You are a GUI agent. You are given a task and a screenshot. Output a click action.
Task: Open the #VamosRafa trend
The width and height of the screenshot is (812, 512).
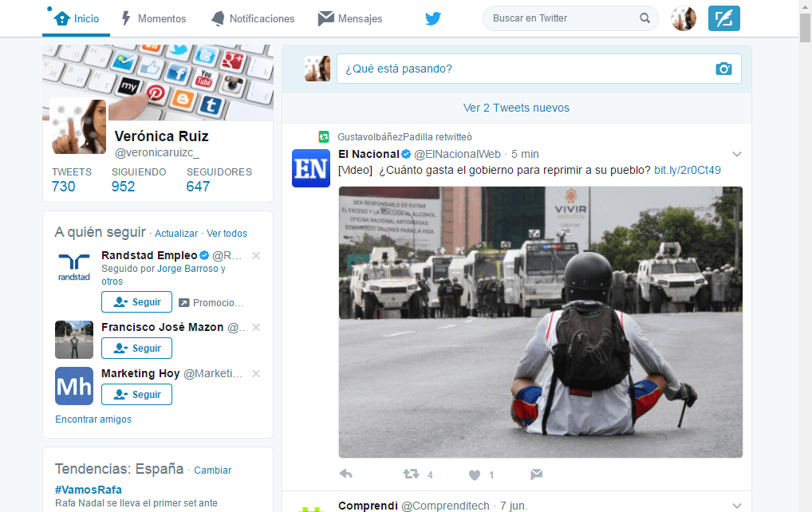coord(88,490)
